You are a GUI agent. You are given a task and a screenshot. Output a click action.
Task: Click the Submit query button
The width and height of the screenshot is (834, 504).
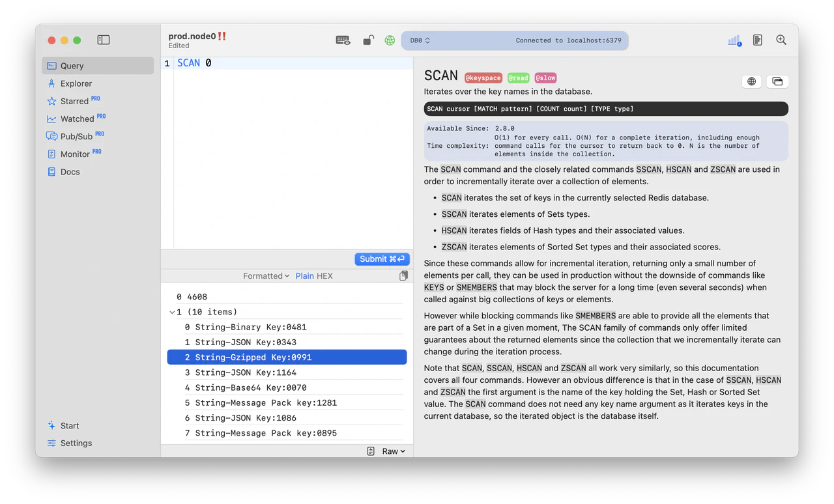[x=382, y=259]
